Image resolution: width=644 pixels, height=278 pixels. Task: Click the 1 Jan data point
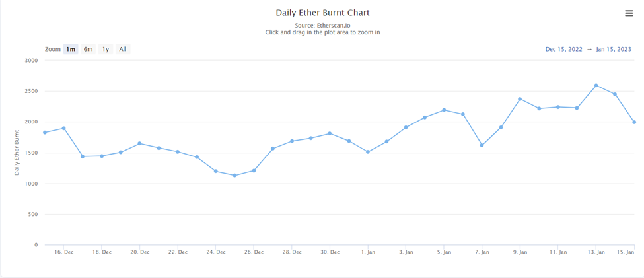(368, 152)
